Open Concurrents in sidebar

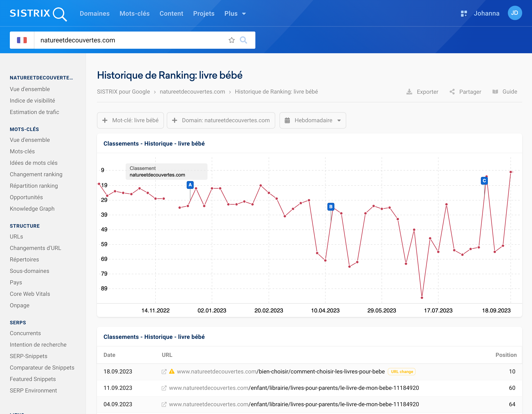point(25,333)
